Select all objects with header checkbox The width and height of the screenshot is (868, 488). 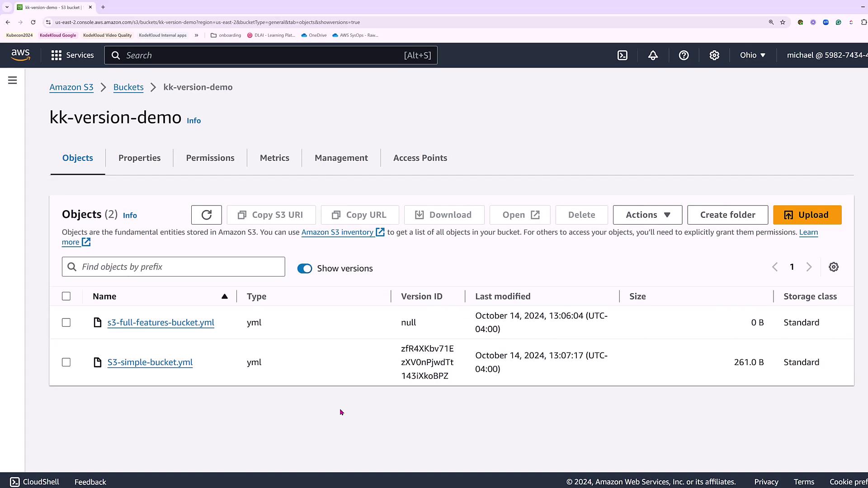(x=66, y=296)
